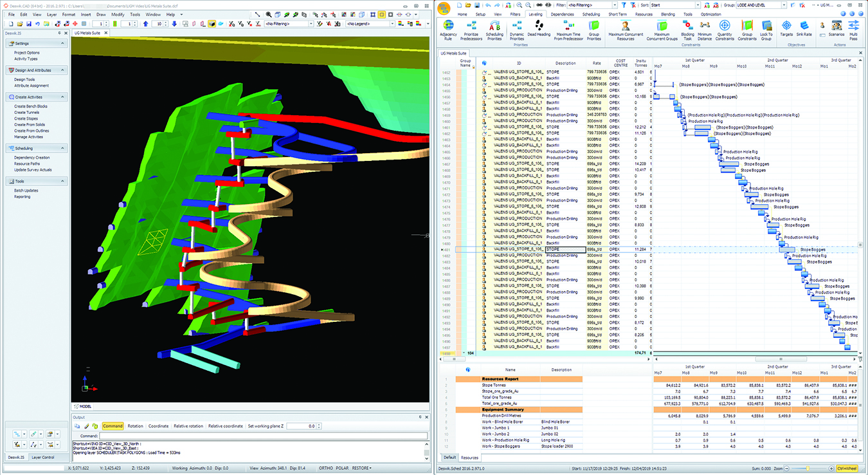
Task: Open Maximum Time From Predecessor
Action: tap(568, 30)
